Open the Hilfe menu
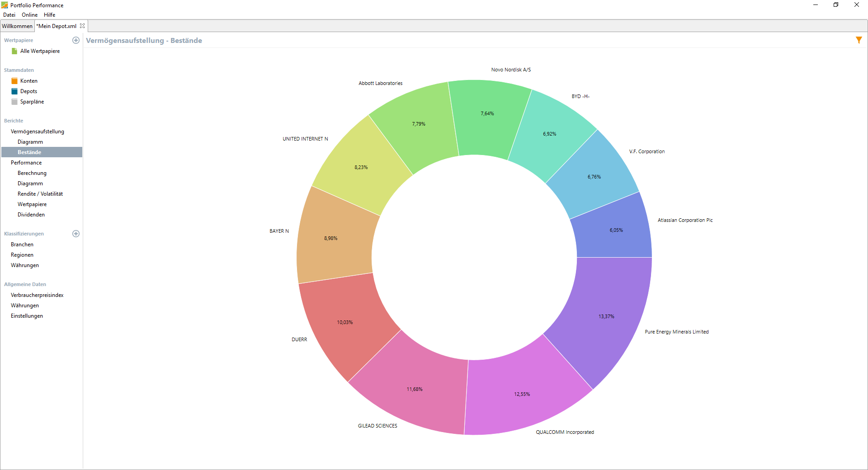The width and height of the screenshot is (868, 470). pyautogui.click(x=50, y=15)
